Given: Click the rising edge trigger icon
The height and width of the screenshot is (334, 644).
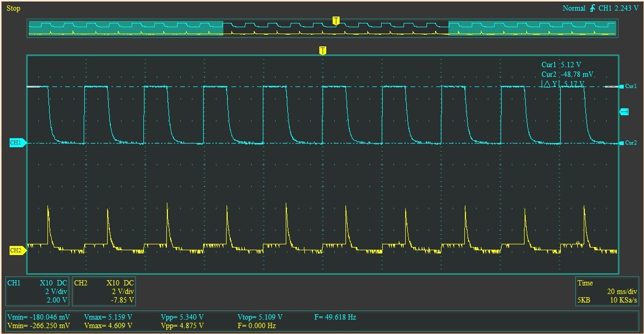Looking at the screenshot, I should click(593, 8).
